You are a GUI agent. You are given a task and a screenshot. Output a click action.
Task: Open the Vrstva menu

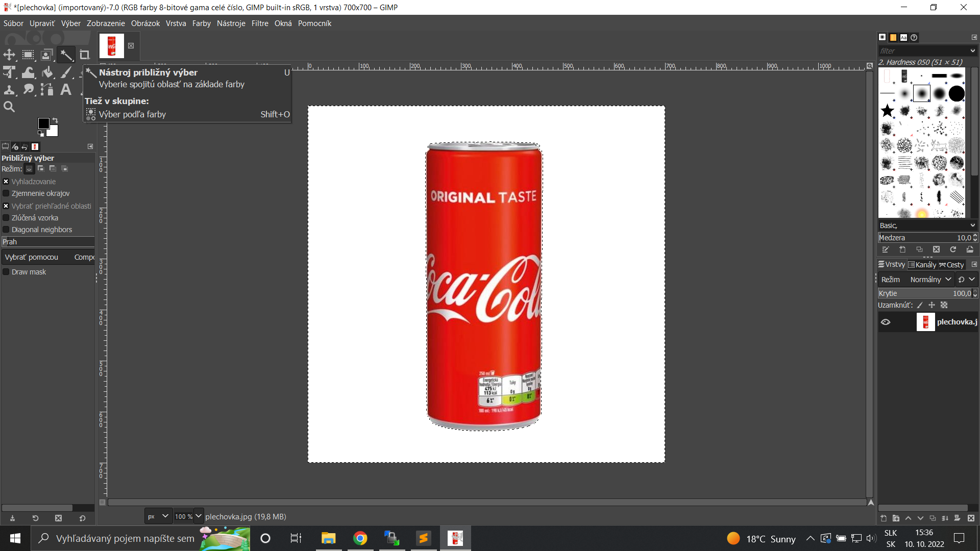[x=176, y=23]
